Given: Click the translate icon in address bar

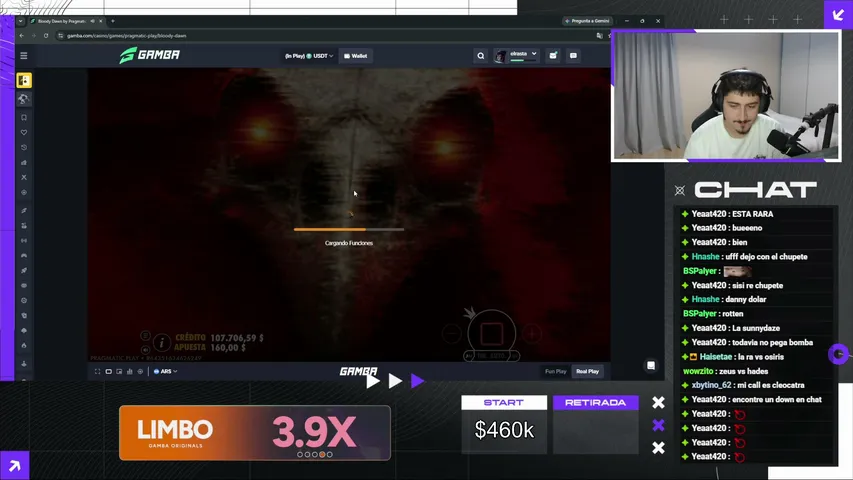Looking at the screenshot, I should (599, 36).
